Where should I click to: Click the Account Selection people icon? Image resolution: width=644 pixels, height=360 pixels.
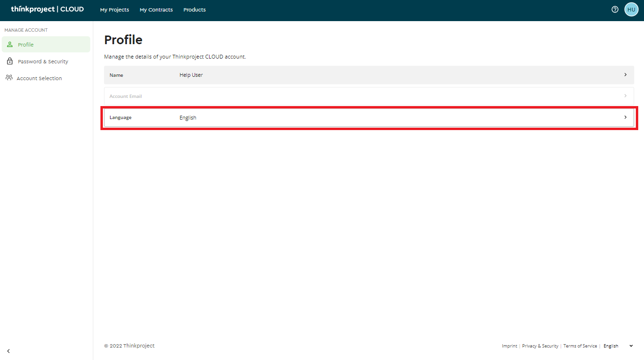click(x=9, y=78)
